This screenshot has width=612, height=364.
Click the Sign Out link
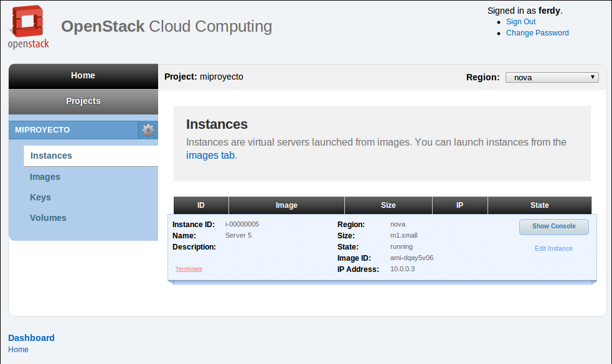(x=520, y=22)
